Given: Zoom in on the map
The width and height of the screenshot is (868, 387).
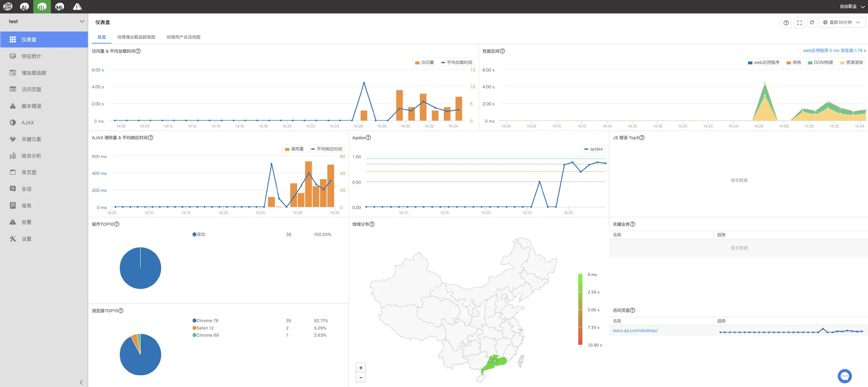Looking at the screenshot, I should pos(361,368).
